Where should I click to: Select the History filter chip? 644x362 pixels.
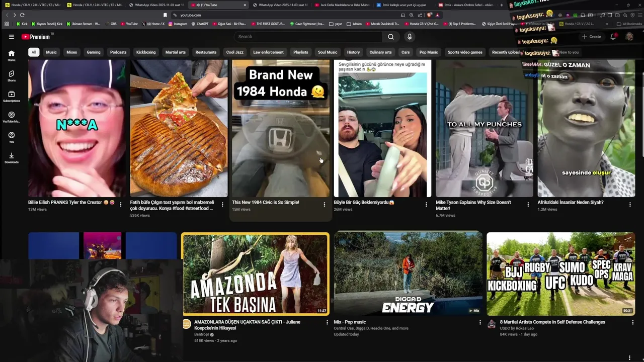point(354,52)
